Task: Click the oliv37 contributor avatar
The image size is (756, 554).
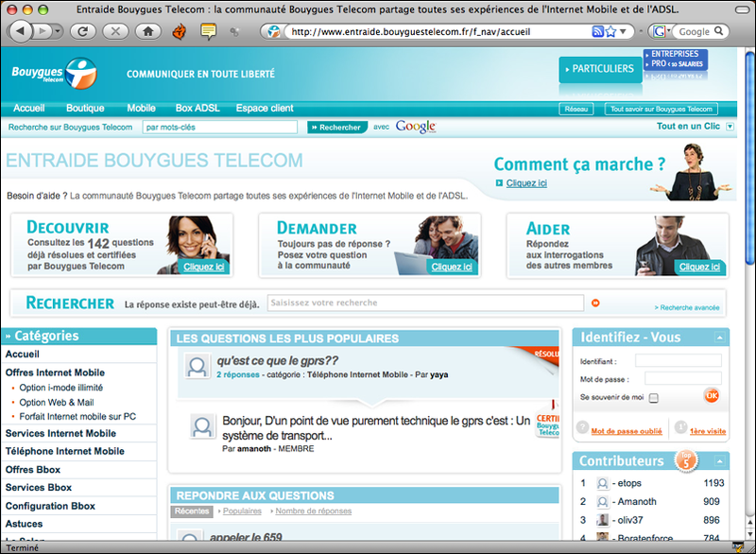Action: coord(603,520)
